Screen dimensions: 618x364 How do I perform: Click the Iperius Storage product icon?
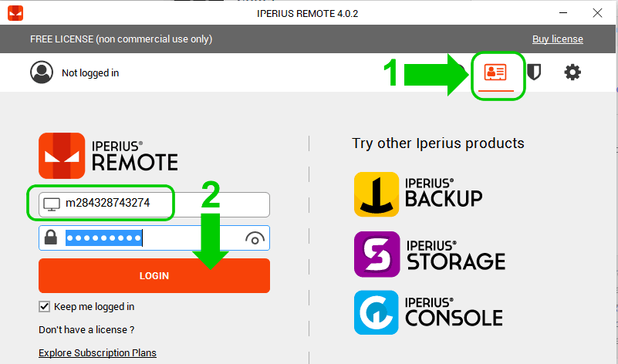(x=377, y=254)
